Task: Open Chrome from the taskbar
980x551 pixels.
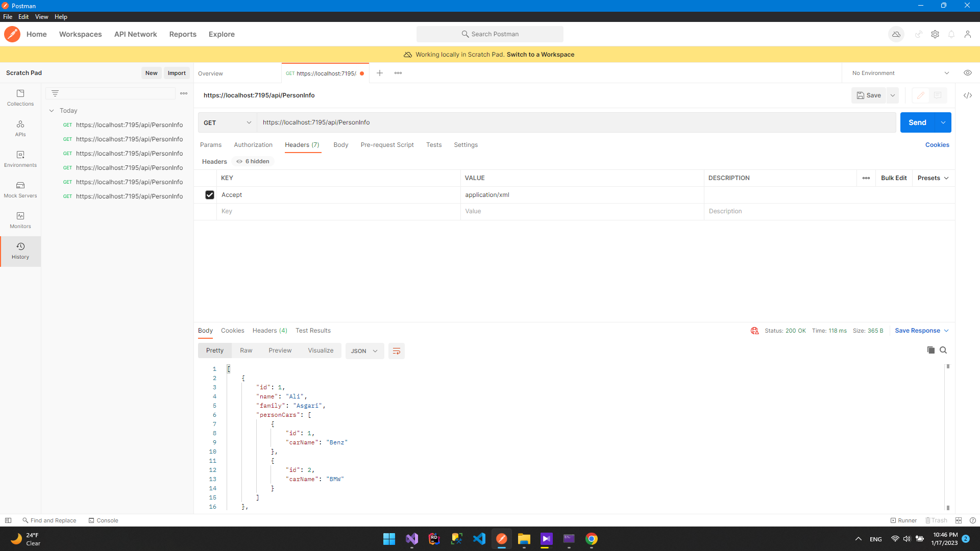Action: pyautogui.click(x=592, y=539)
